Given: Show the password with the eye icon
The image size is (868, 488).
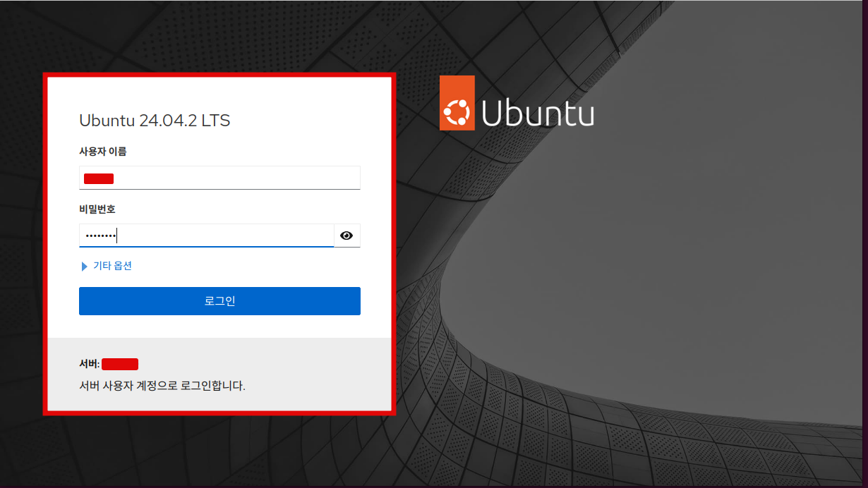Looking at the screenshot, I should pos(346,236).
